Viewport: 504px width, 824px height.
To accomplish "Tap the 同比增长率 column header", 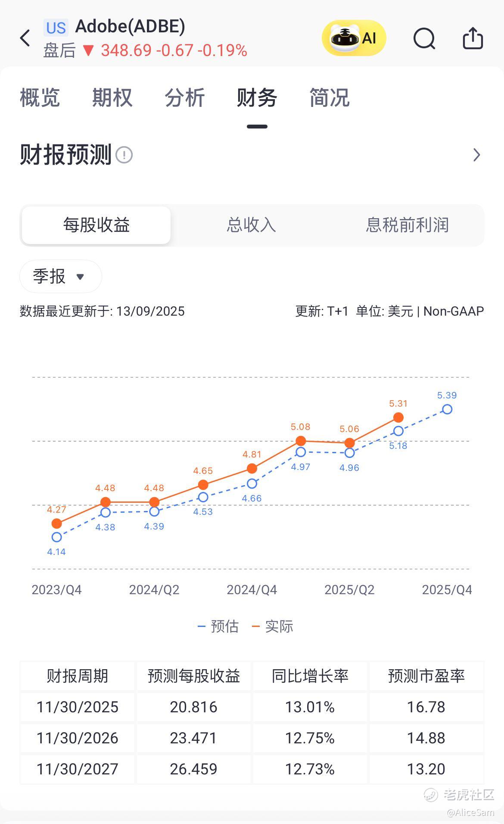I will (x=310, y=676).
